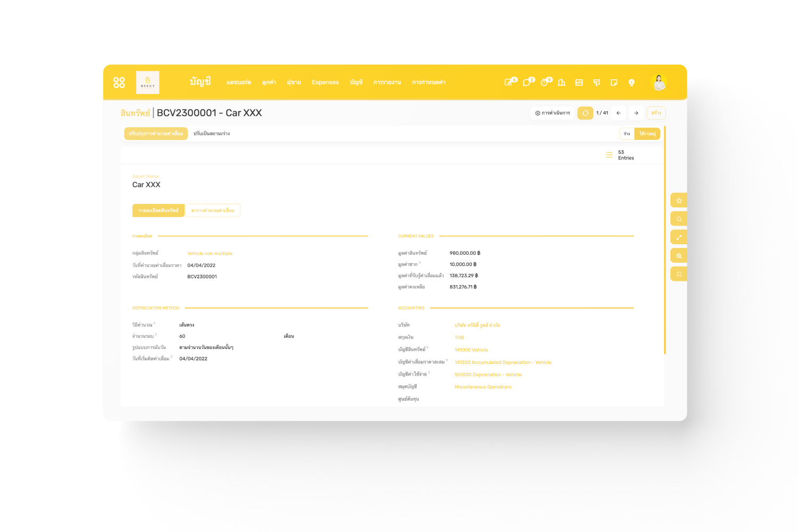798x532 pixels.
Task: Click the 1 / 41 record pager
Action: (x=602, y=113)
